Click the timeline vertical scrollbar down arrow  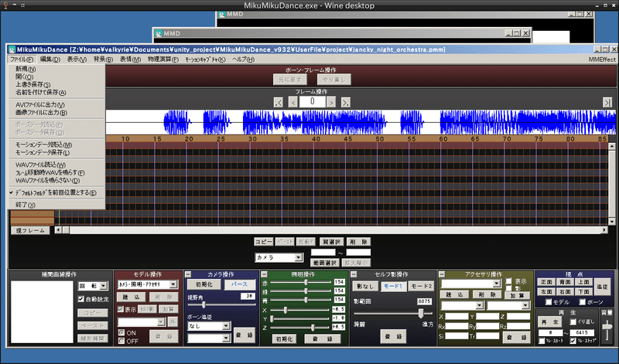612,222
